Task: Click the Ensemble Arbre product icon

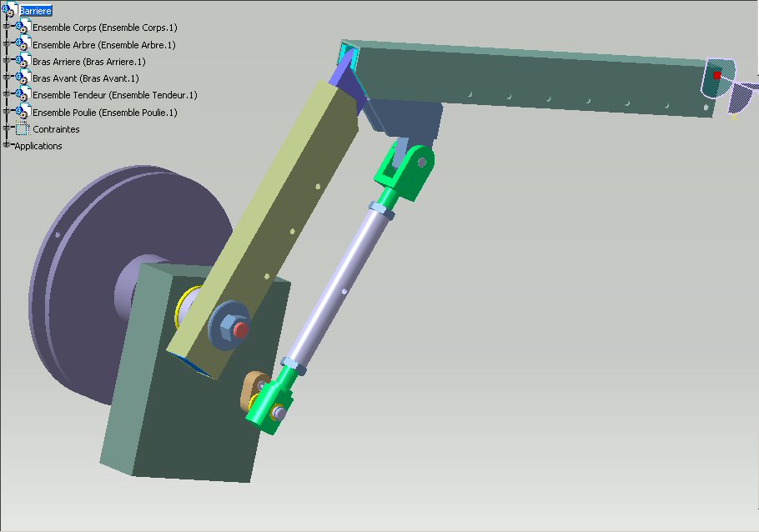Action: pos(23,44)
